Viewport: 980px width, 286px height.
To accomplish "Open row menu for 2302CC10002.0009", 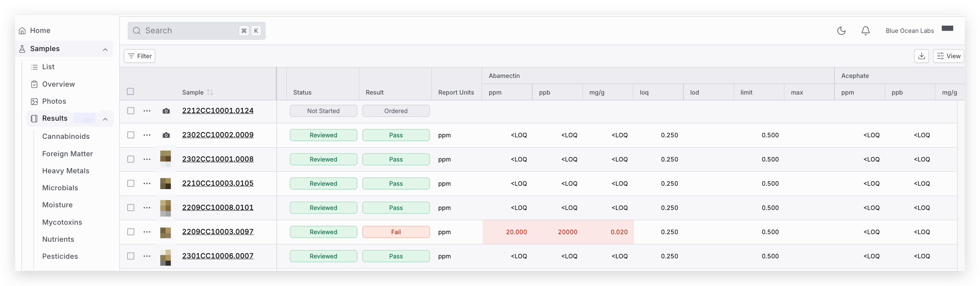I will 147,135.
